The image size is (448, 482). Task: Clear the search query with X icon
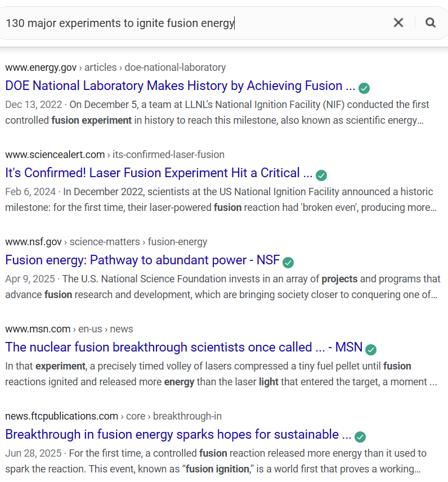click(398, 22)
